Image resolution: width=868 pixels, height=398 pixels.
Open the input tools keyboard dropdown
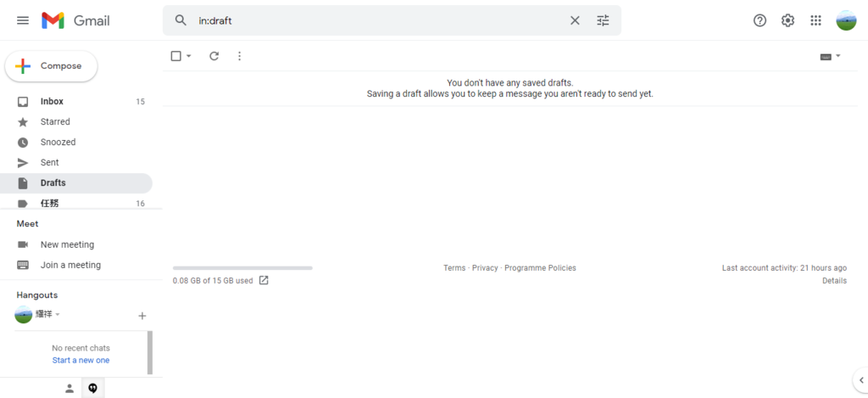(x=830, y=56)
